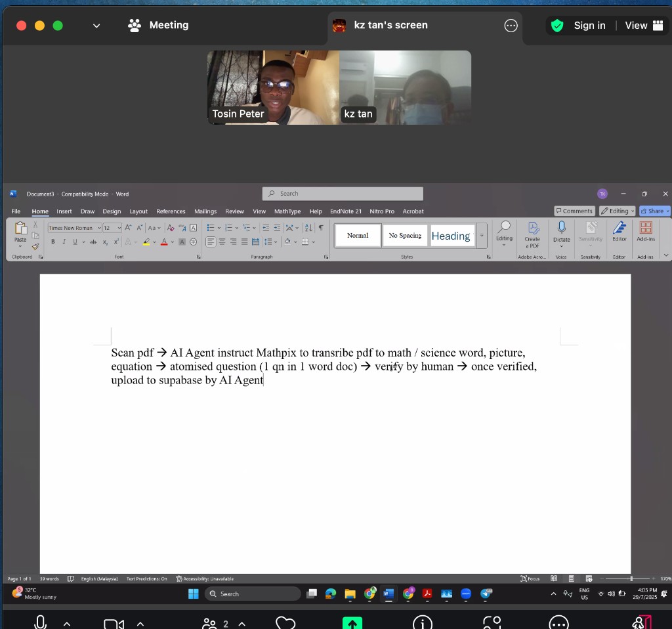Apply superscript formatting
672x629 pixels.
116,242
